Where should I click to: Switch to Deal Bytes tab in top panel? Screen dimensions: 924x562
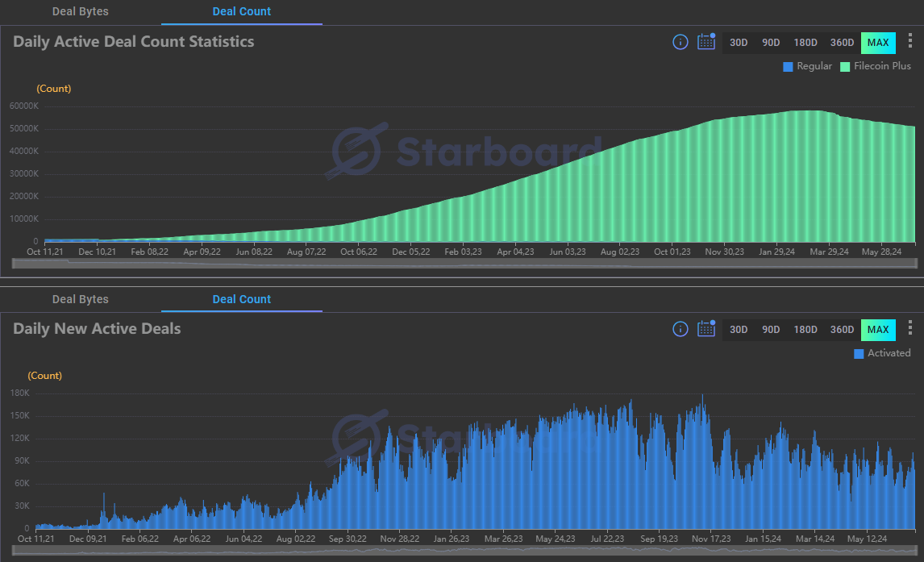pos(80,12)
